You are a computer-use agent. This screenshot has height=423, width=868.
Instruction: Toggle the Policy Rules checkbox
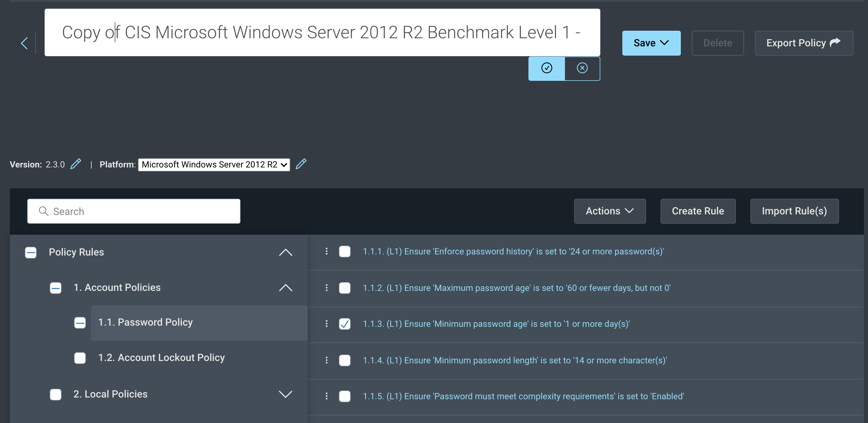[31, 252]
